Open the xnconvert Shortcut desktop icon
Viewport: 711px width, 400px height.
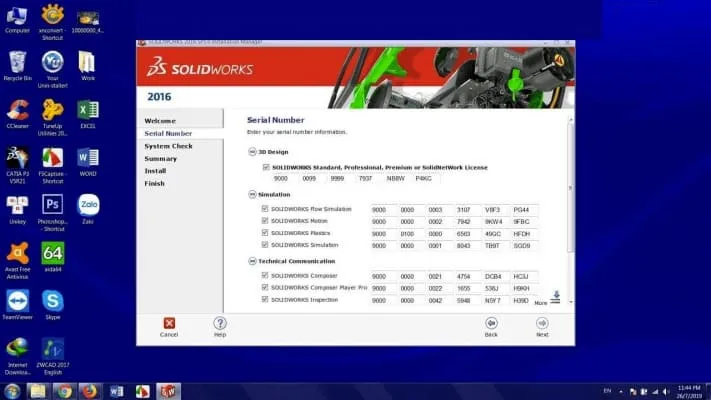[52, 22]
